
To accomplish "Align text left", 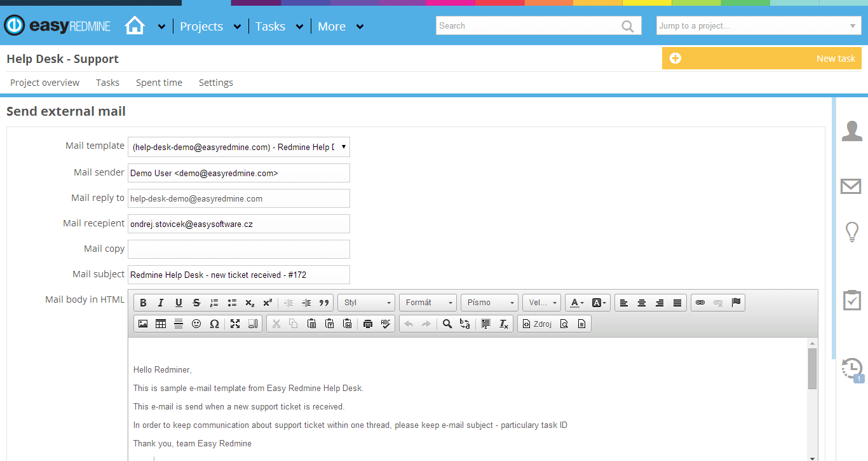I will coord(624,303).
